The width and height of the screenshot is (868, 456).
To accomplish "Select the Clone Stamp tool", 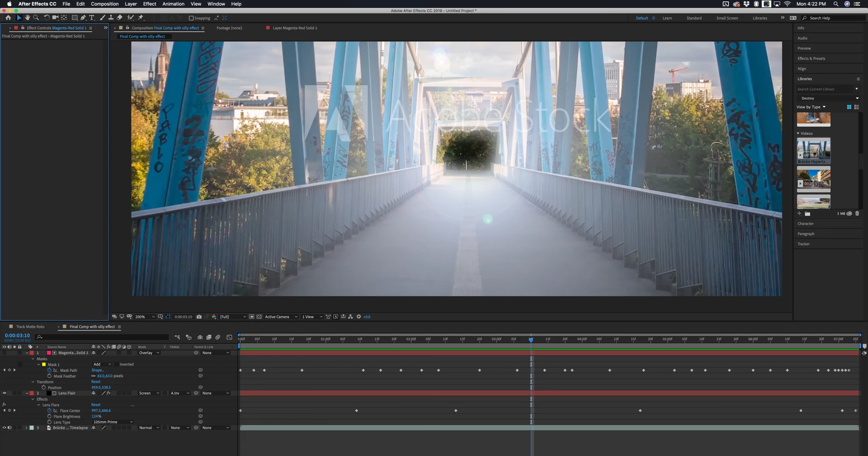I will point(111,18).
